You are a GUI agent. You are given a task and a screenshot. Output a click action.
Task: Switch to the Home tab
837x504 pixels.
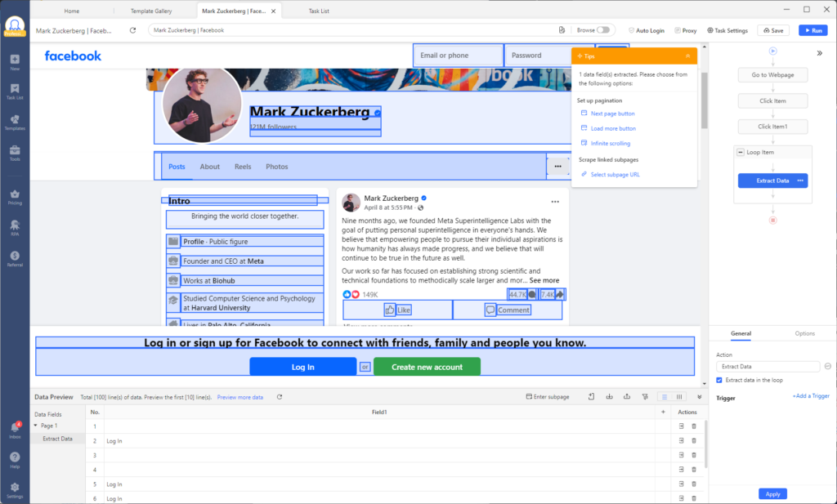point(72,11)
